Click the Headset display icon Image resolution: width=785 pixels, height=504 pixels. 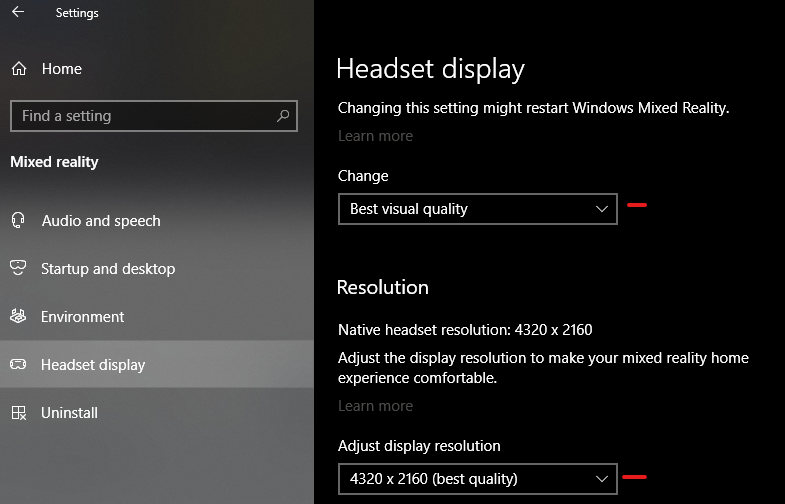(18, 364)
